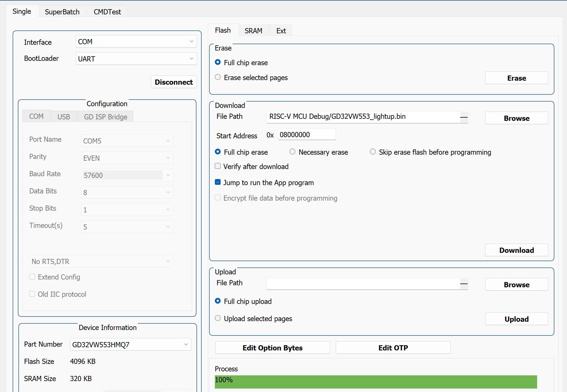Open Part Number GD32VW553HMQ7 dropdown
This screenshot has height=392, width=567.
tap(130, 344)
